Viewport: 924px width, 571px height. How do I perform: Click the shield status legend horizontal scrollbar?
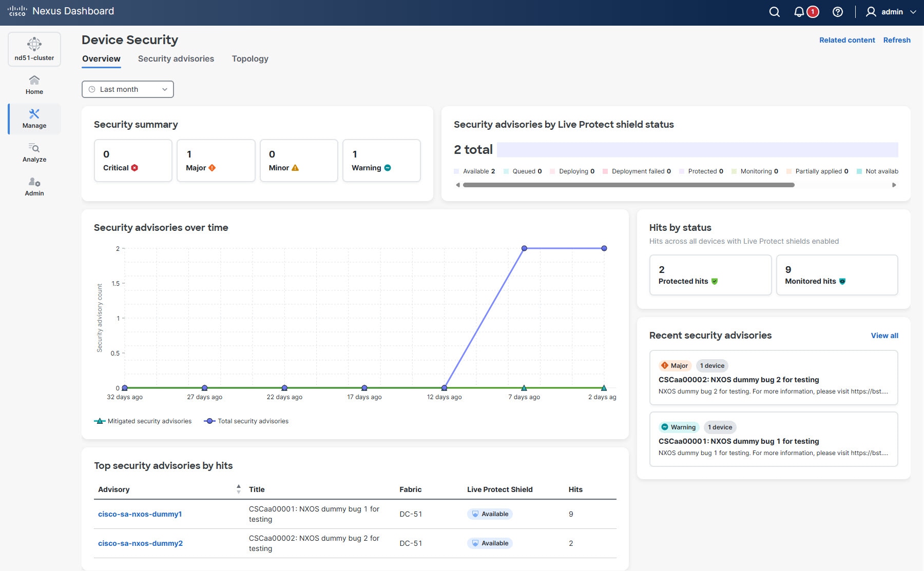[629, 185]
